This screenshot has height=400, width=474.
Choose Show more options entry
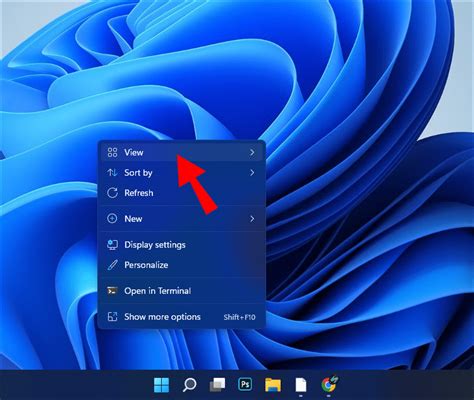tap(182, 317)
